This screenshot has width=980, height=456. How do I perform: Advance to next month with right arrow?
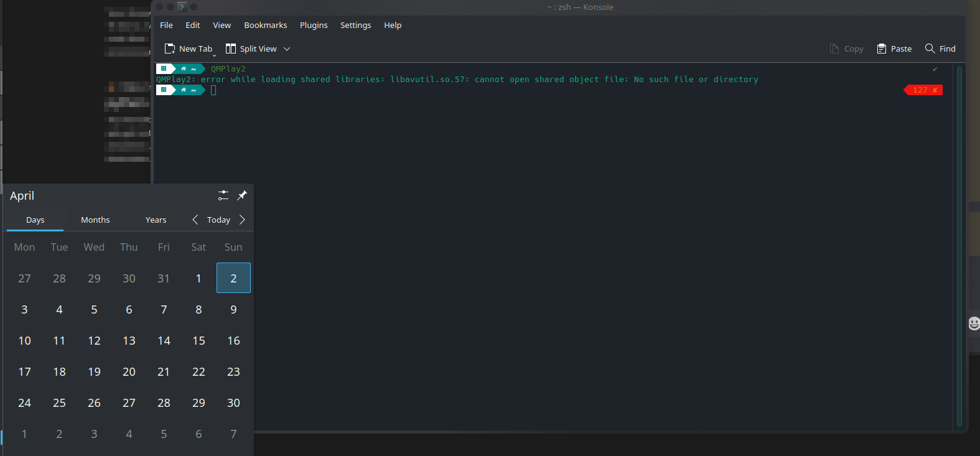(x=242, y=220)
